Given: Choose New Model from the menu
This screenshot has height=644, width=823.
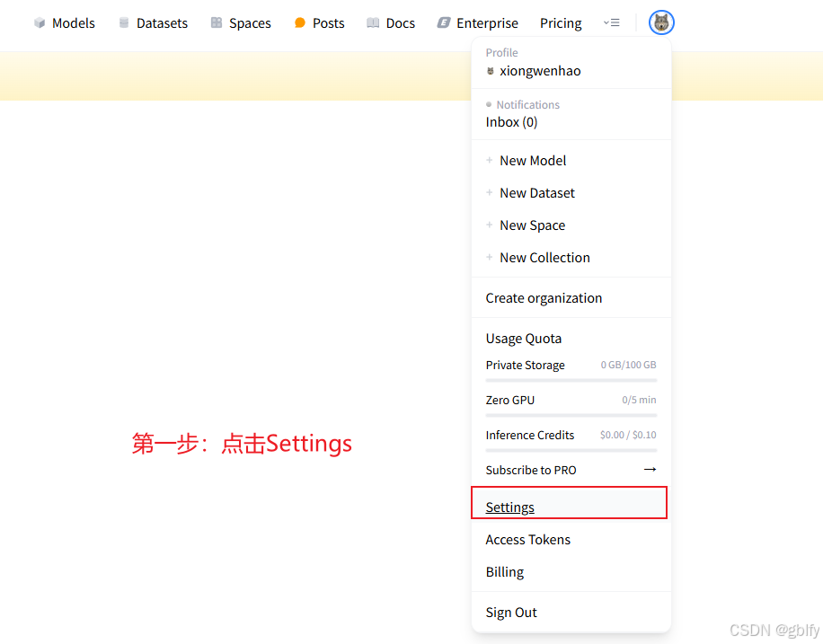Looking at the screenshot, I should click(x=533, y=161).
